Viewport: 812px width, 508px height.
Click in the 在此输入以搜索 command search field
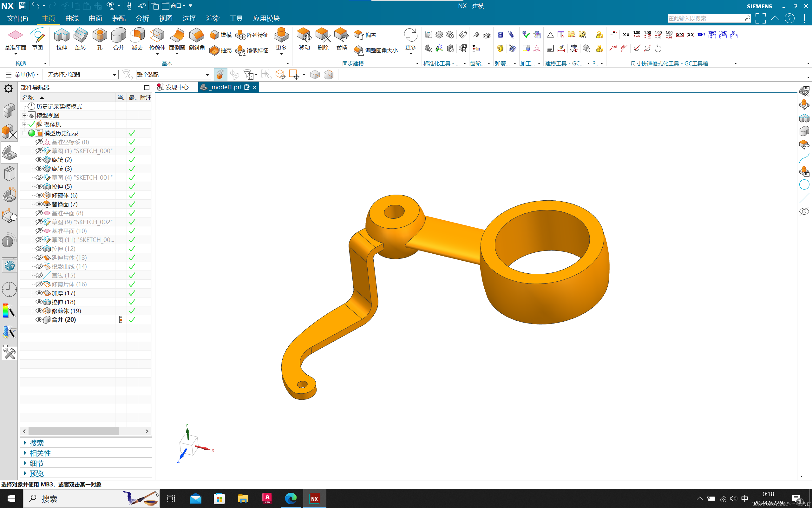706,18
